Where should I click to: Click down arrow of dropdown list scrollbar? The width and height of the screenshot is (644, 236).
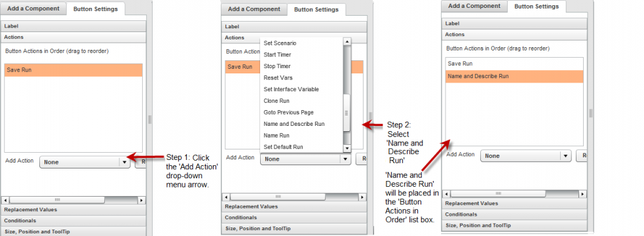(347, 148)
